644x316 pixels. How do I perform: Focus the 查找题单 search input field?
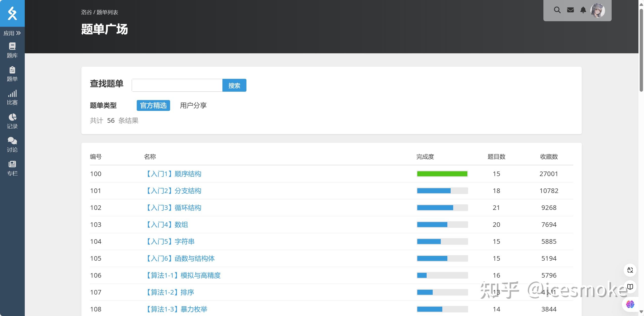[177, 85]
